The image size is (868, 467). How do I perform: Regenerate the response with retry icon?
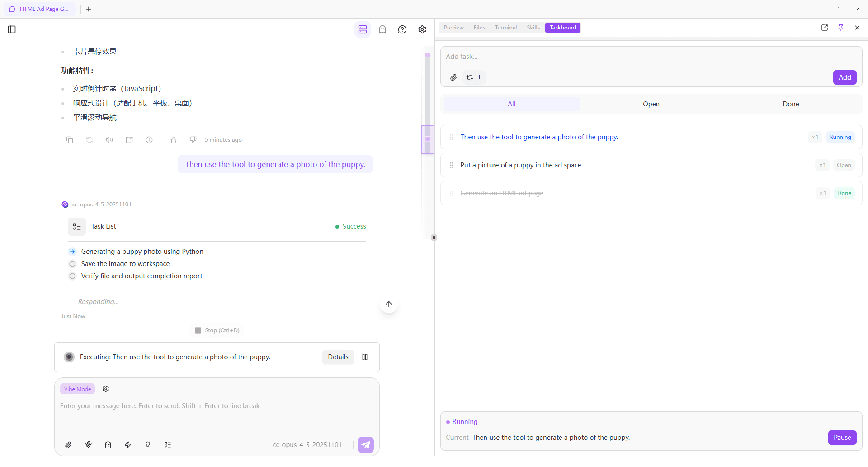click(89, 140)
